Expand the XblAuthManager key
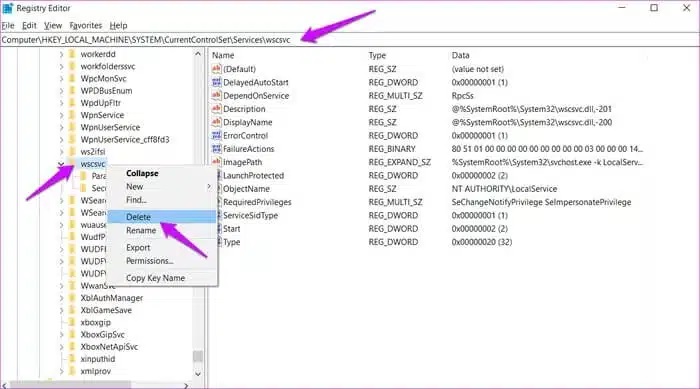700x389 pixels. [x=62, y=298]
